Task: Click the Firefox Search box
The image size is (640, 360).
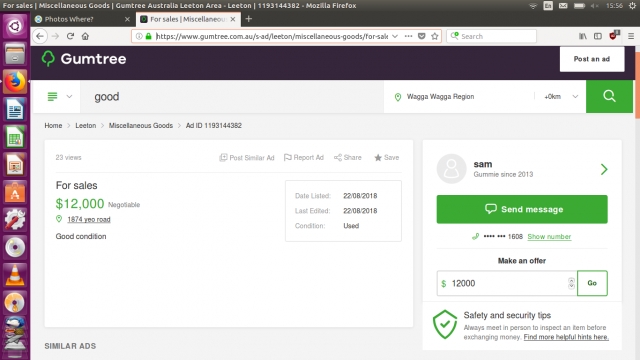Action: 491,36
